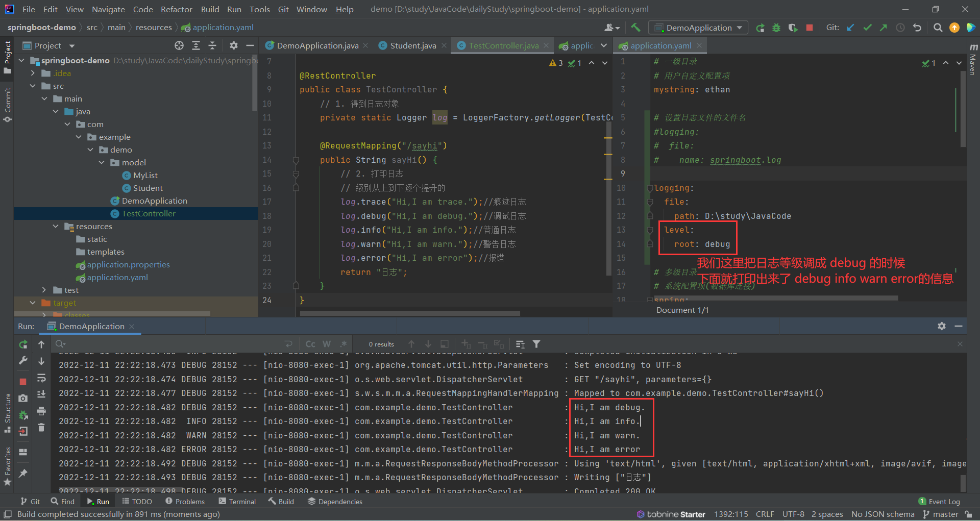Open Project panel gear options

(x=234, y=45)
